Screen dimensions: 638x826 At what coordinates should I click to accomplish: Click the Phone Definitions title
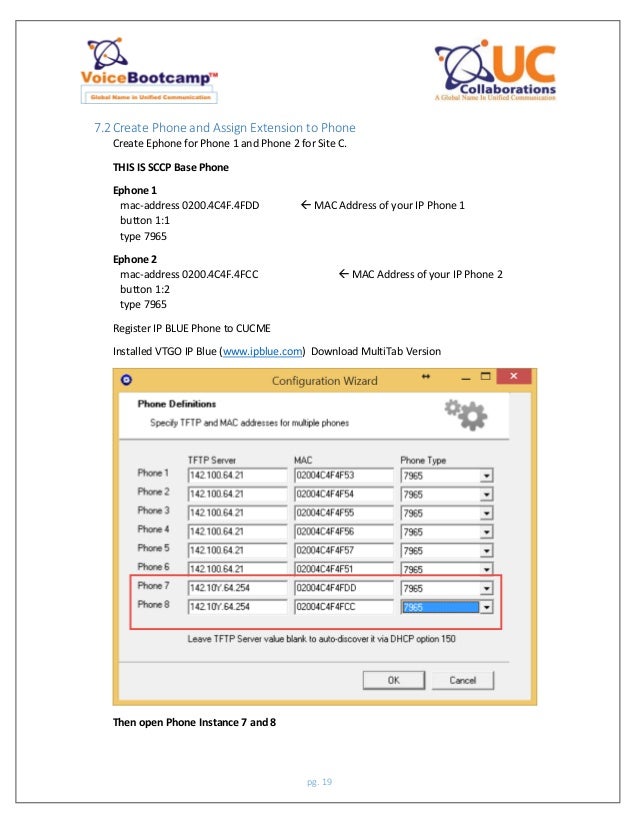(176, 404)
